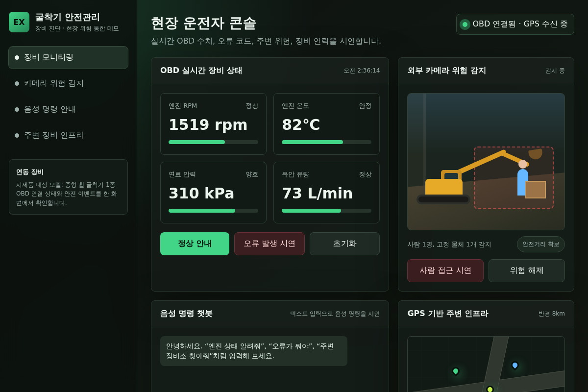Open 장비 모니터링 in sidebar
The image size is (588, 392).
point(68,57)
